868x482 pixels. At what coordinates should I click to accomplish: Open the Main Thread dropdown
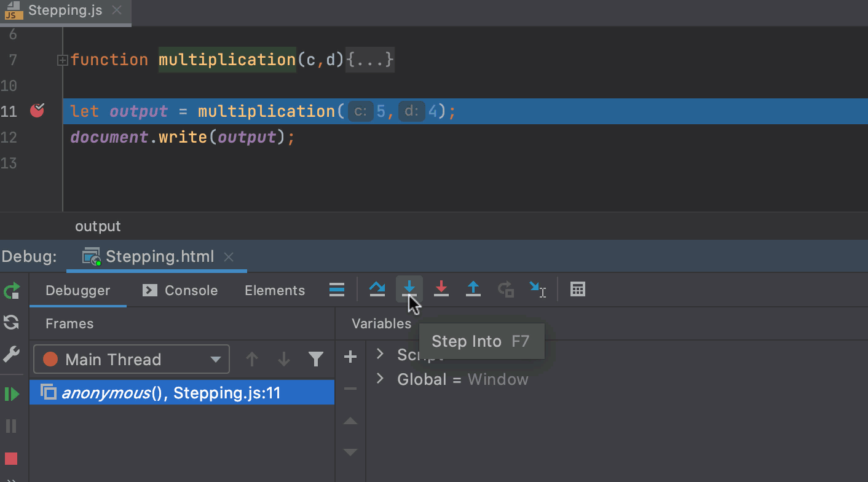[132, 359]
